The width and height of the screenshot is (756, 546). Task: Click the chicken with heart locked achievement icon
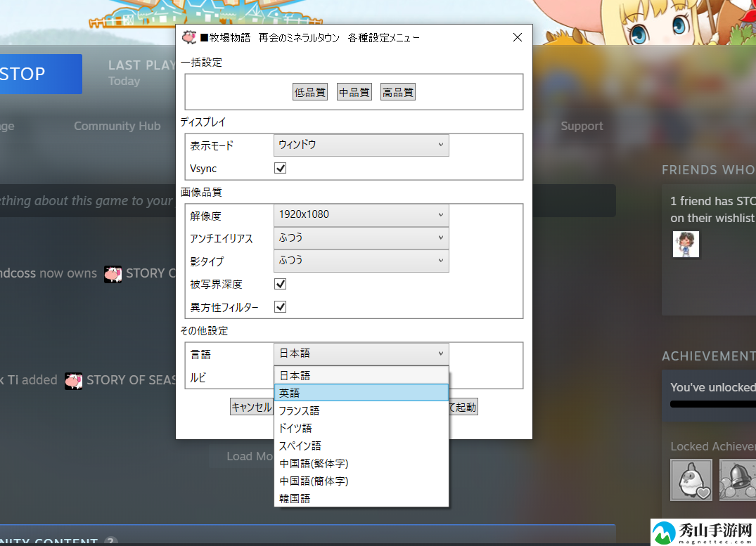[691, 480]
